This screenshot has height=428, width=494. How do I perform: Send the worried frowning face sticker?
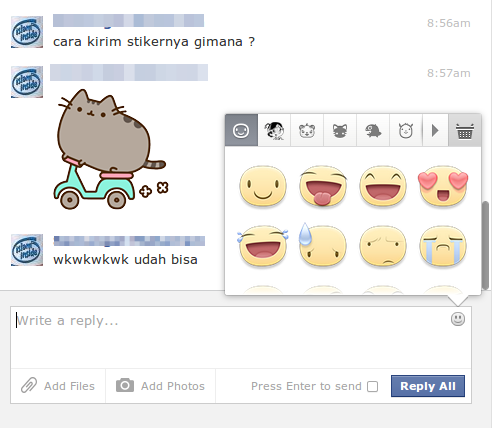tap(383, 246)
